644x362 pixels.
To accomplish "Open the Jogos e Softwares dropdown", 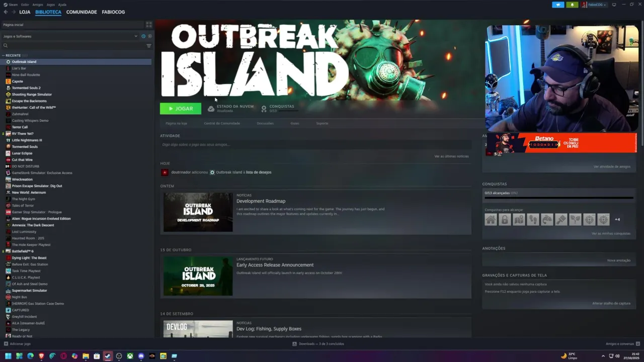I will [x=70, y=36].
